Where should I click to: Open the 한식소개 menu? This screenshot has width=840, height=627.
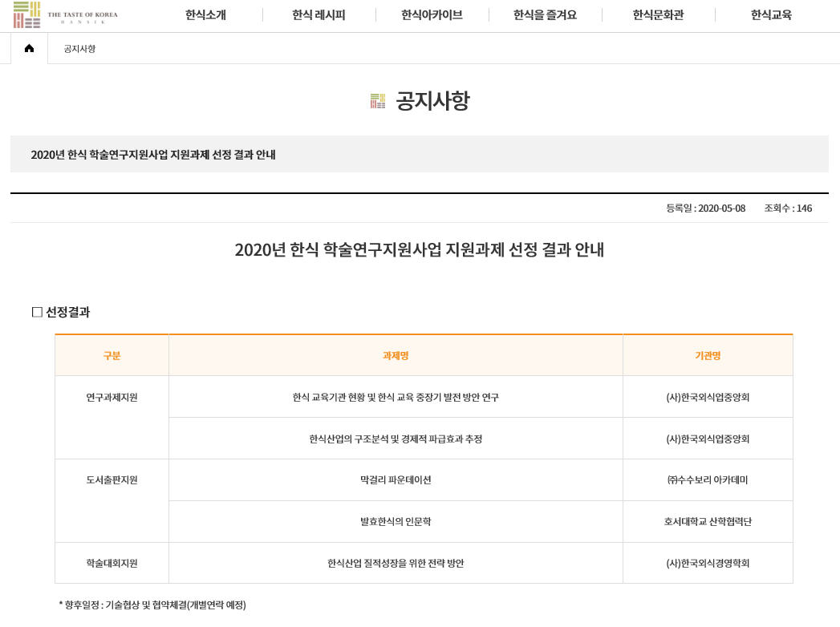click(x=205, y=14)
